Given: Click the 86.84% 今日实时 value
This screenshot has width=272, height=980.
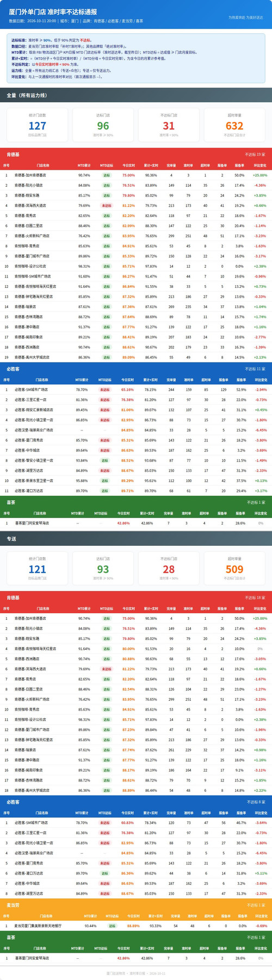Looking at the screenshot, I should tap(128, 286).
